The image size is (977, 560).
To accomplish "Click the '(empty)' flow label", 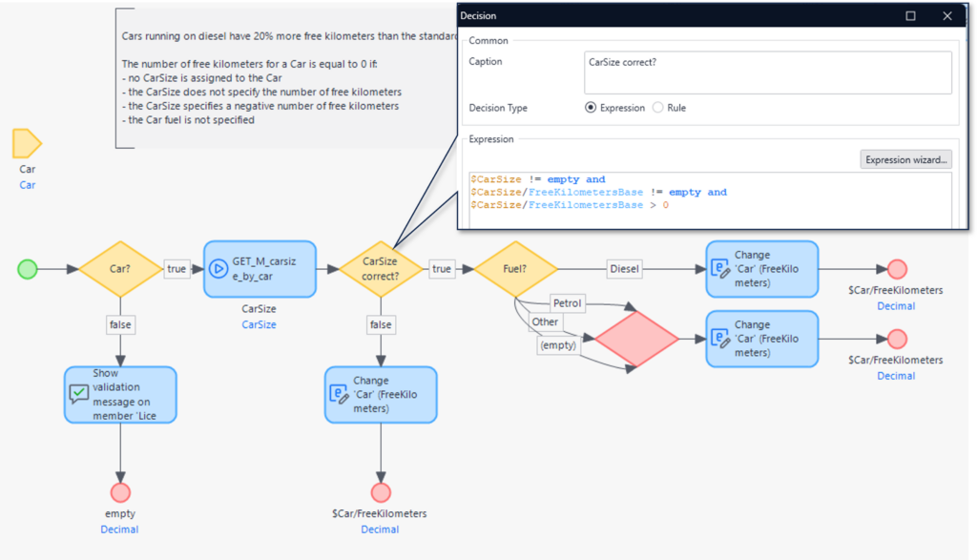I will point(558,345).
